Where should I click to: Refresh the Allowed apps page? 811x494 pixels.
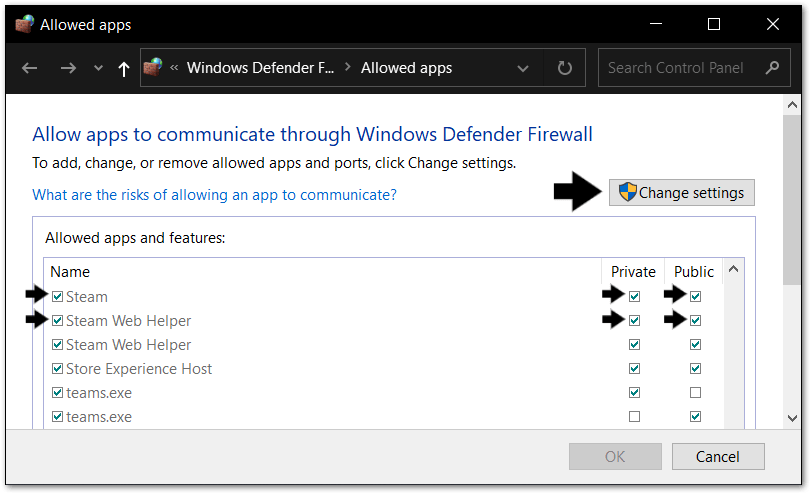(x=565, y=68)
